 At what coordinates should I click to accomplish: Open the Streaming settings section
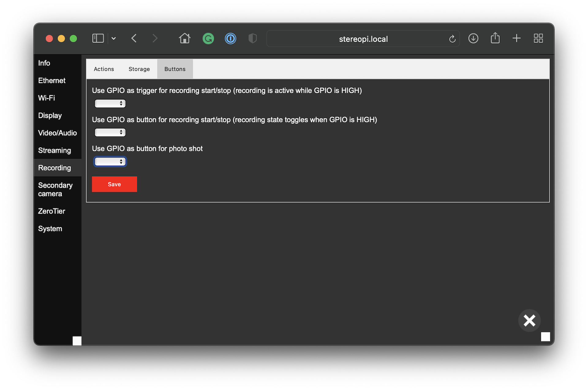(55, 150)
